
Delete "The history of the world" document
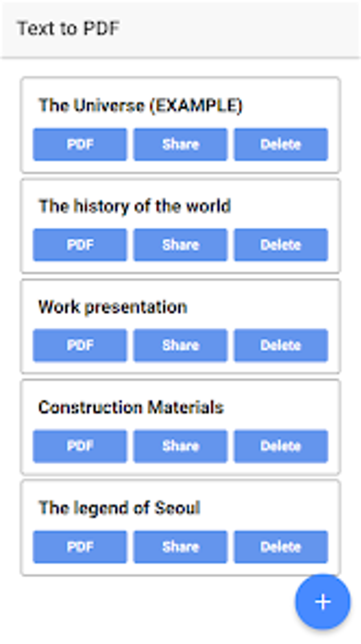point(280,244)
